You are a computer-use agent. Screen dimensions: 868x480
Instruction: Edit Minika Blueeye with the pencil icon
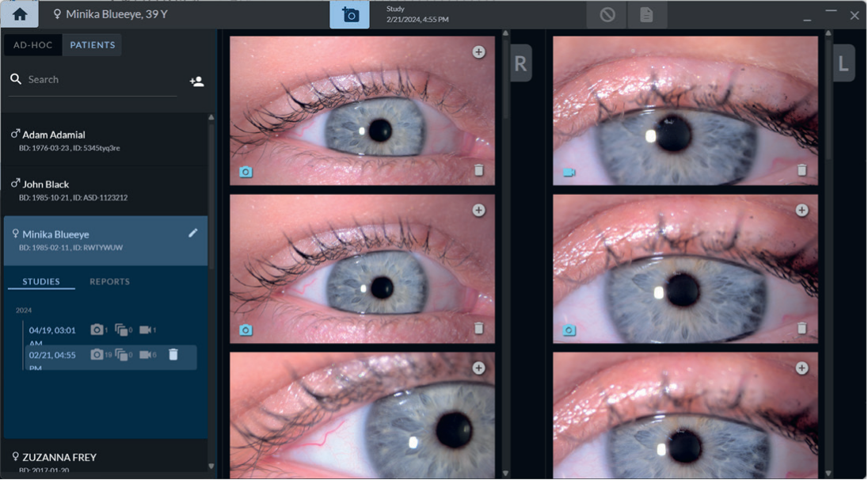[x=192, y=233]
